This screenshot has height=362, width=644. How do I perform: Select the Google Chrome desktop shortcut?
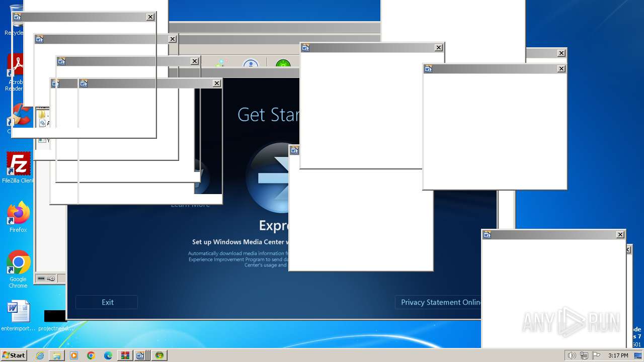(18, 269)
